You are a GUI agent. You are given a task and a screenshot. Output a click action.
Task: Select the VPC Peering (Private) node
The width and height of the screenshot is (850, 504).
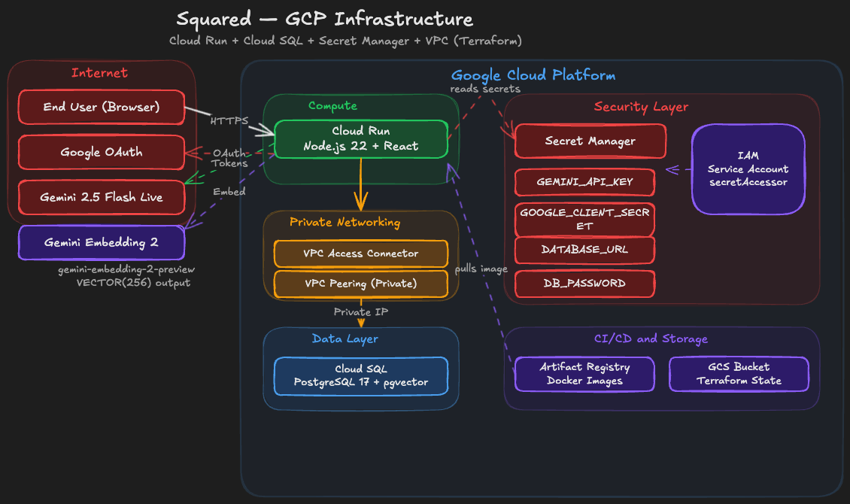361,284
